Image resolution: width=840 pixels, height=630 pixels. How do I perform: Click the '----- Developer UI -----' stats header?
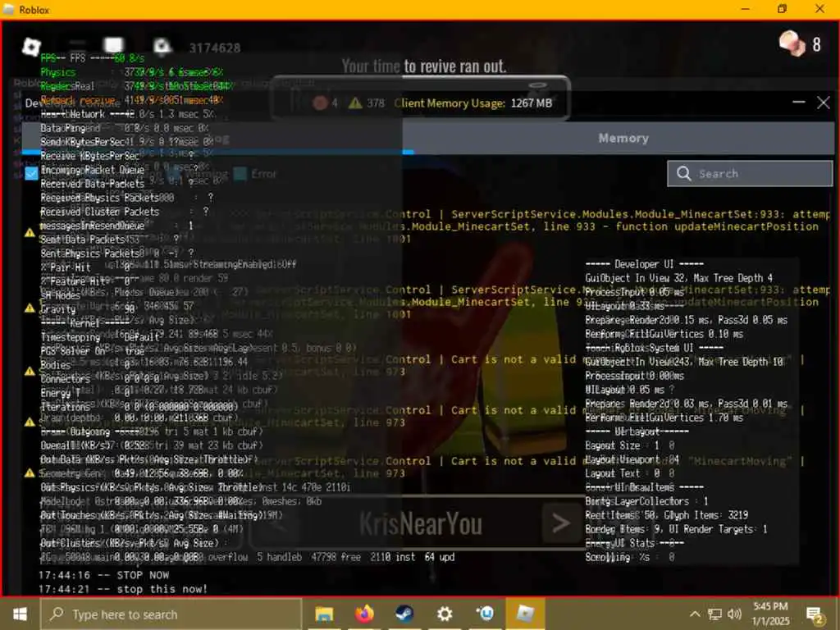645,263
